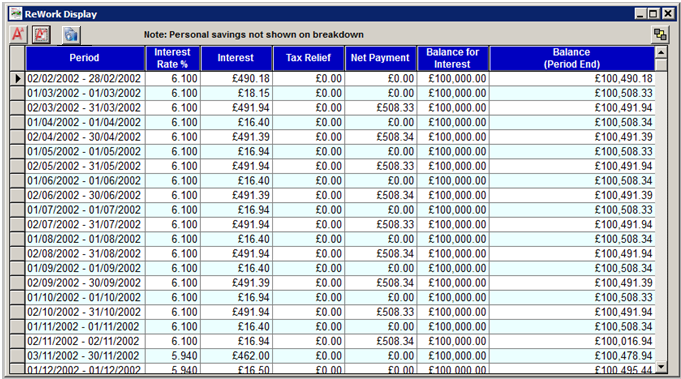Click period cell 02/02/2002 - 28/02/2002
Screen dimensions: 681x379
tap(85, 79)
